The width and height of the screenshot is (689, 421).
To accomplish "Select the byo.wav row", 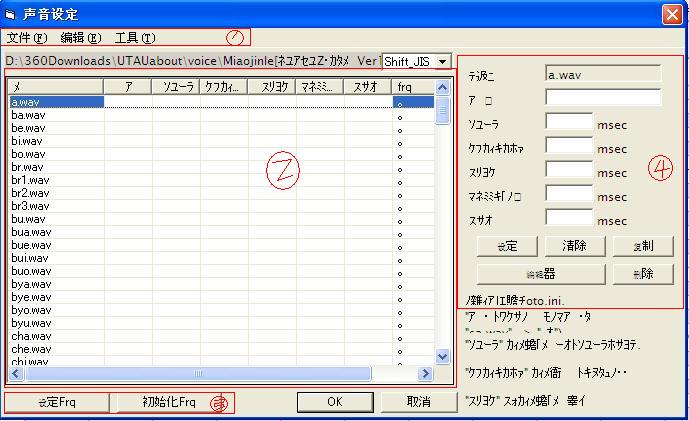I will pos(222,310).
